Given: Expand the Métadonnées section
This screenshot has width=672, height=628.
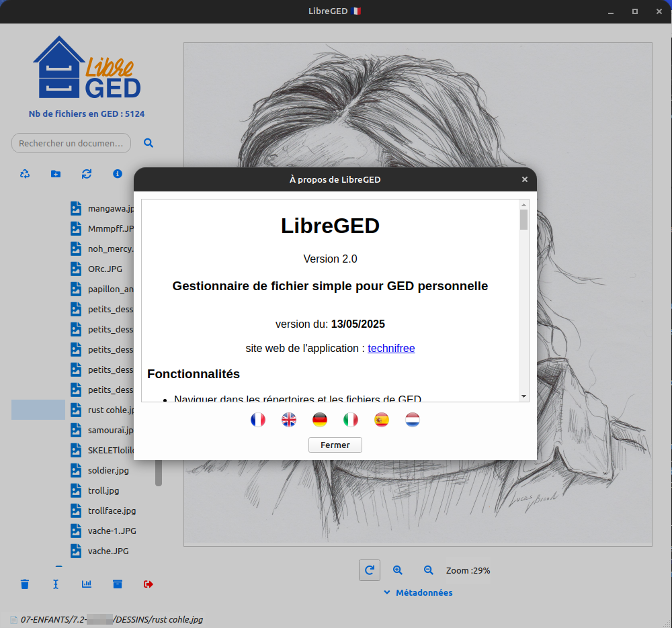Looking at the screenshot, I should (418, 592).
